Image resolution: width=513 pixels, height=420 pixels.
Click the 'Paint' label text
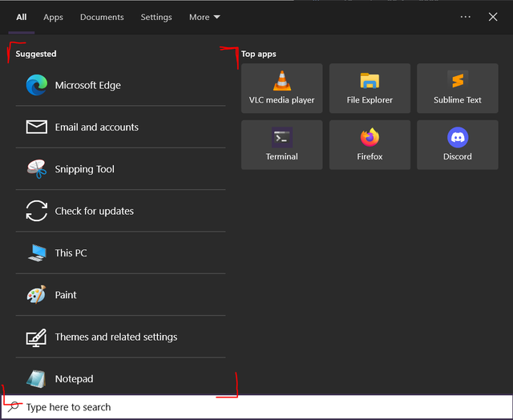pos(66,295)
